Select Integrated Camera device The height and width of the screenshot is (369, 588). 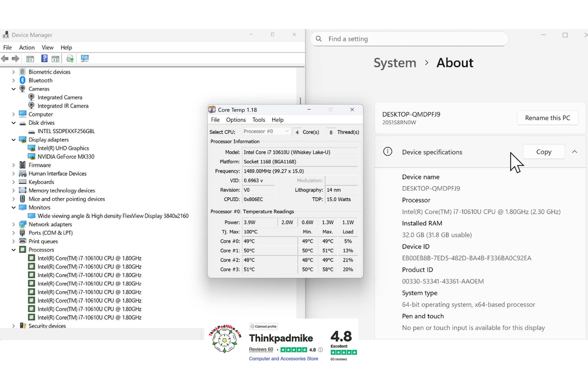[60, 98]
